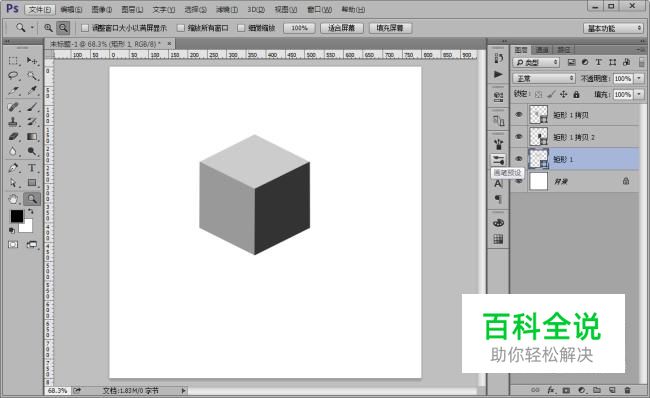Select the Lasso tool
This screenshot has height=398, width=650.
pos(13,75)
